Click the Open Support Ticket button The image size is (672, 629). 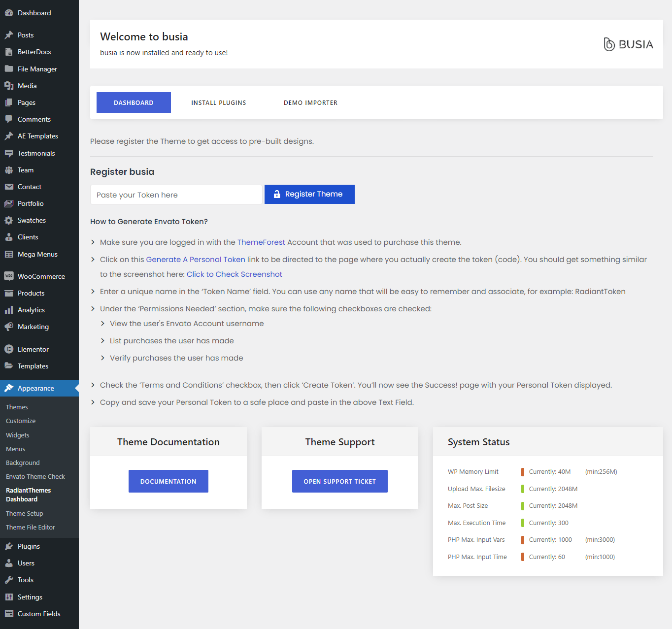pyautogui.click(x=339, y=481)
